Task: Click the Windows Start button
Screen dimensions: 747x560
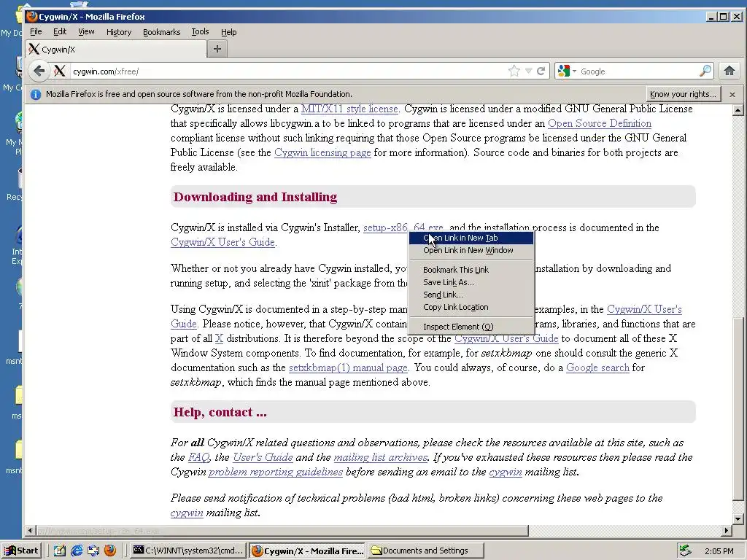Action: 21,551
